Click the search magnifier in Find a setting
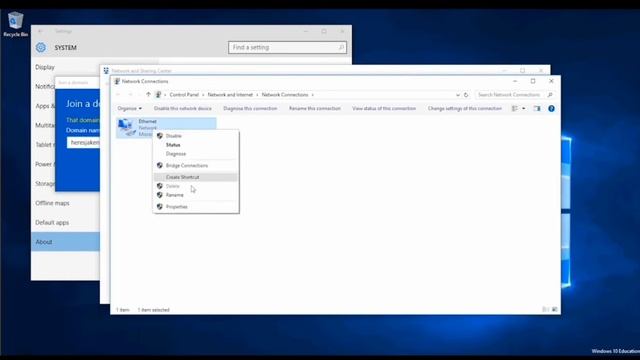 [x=341, y=47]
